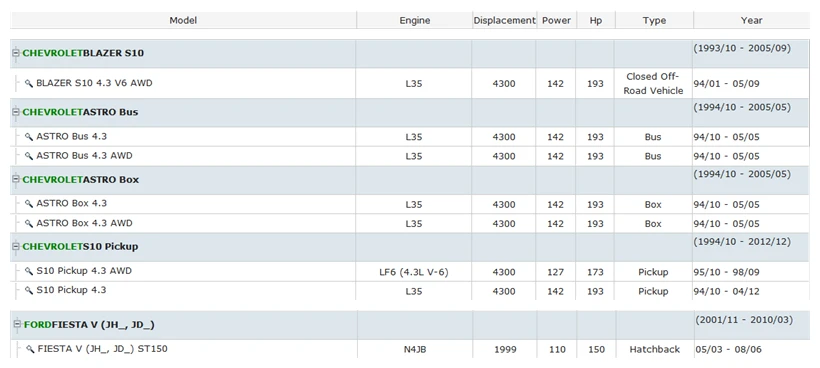
Task: Collapse the FORD FIESTA V group
Action: (18, 325)
